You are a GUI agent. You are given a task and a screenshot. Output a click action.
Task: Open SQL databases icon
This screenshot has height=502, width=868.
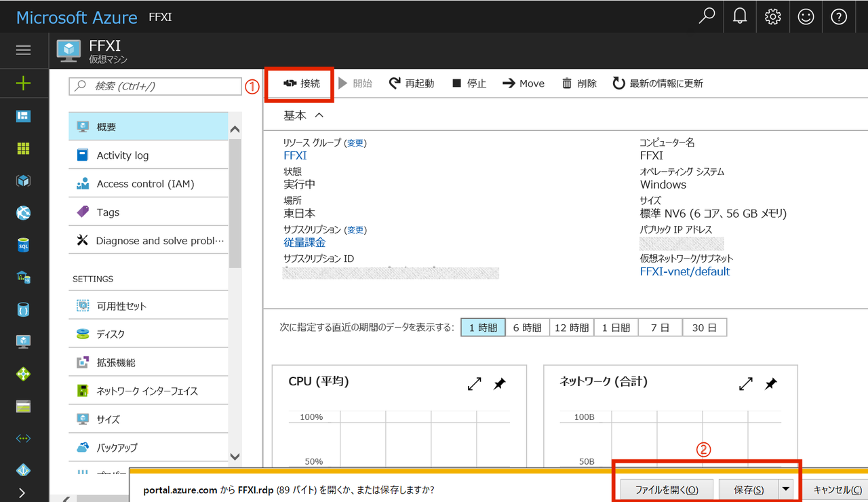coord(24,245)
